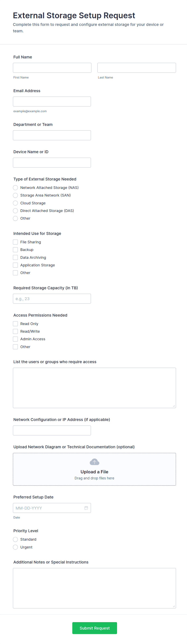The height and width of the screenshot is (644, 187).
Task: Select Direct Attached Storage (DAS)
Action: (x=15, y=211)
